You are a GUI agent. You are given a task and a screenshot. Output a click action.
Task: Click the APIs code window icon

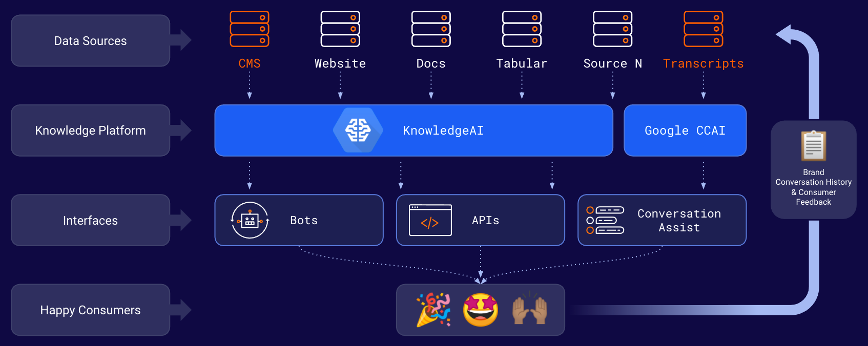pos(430,220)
